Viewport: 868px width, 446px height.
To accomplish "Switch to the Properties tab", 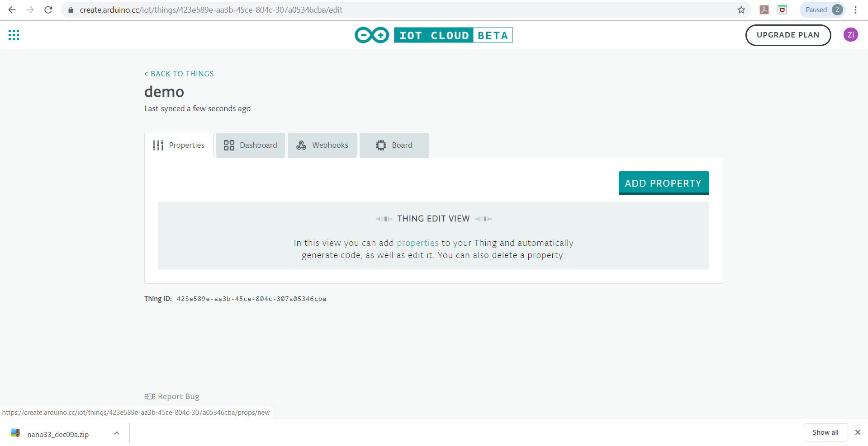I will (179, 145).
